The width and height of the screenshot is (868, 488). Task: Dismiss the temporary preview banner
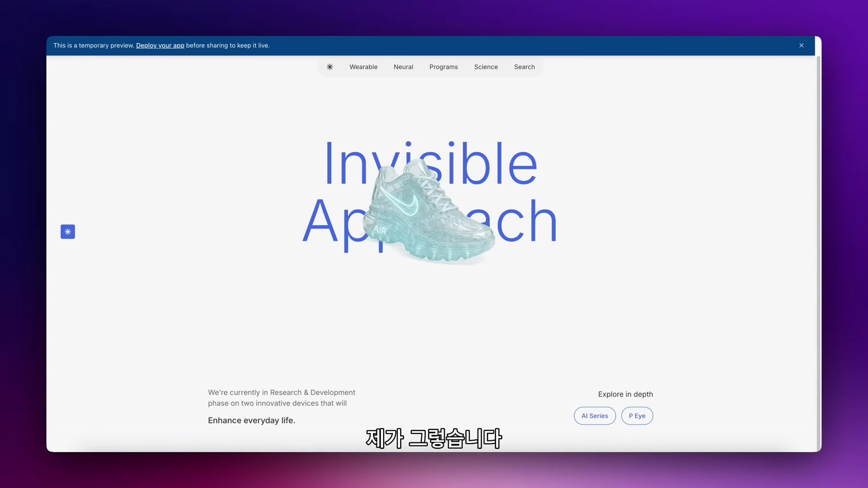pyautogui.click(x=801, y=46)
